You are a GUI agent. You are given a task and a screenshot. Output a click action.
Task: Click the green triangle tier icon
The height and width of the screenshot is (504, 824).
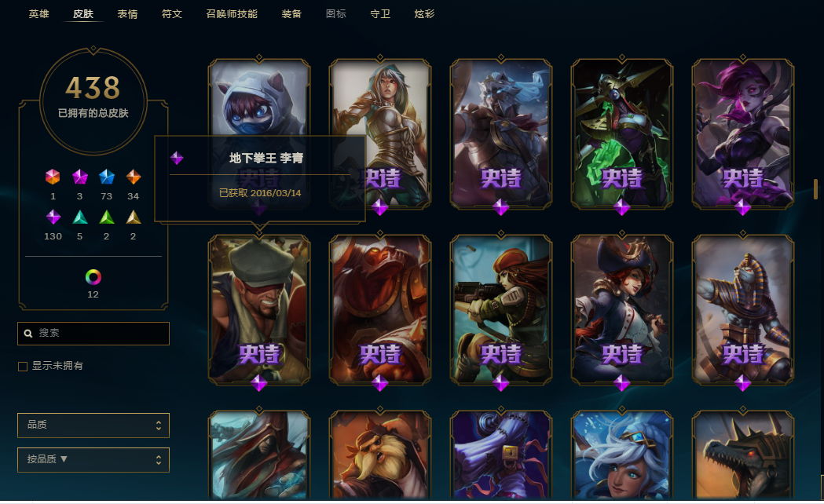(107, 217)
